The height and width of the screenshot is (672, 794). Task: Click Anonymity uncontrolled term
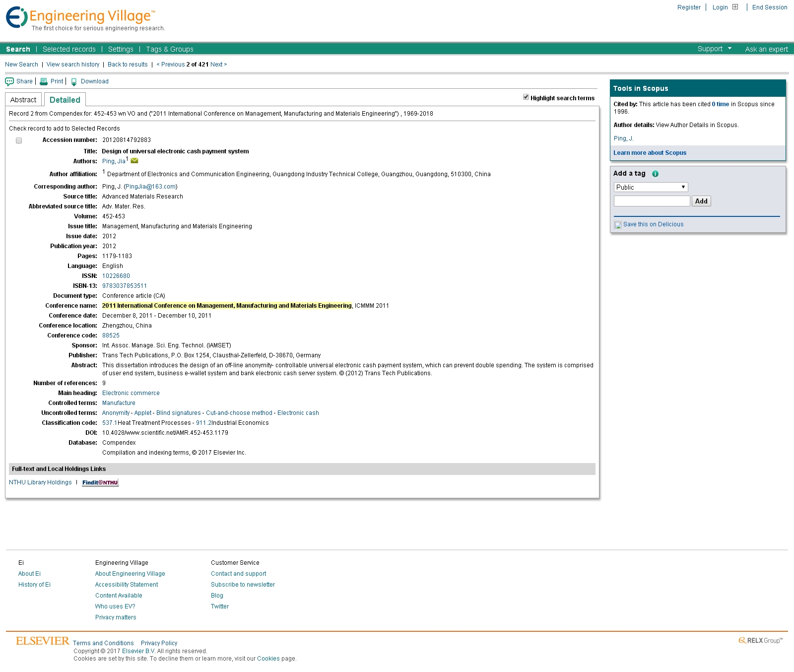[x=116, y=413]
